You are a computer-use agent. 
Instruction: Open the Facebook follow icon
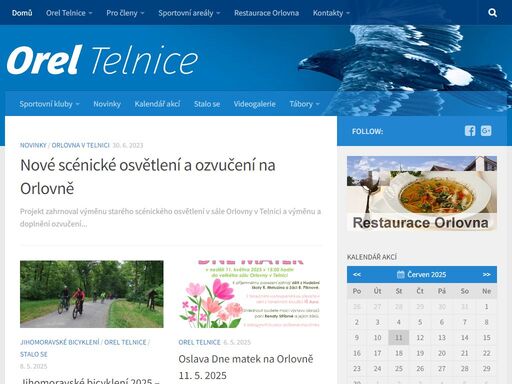(x=470, y=131)
